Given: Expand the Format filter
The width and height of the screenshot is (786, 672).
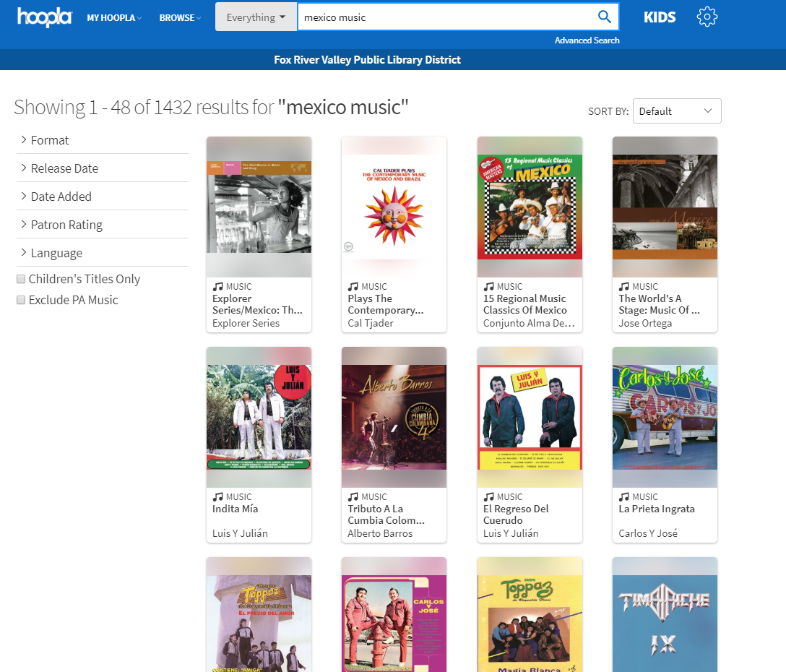Looking at the screenshot, I should pyautogui.click(x=49, y=140).
